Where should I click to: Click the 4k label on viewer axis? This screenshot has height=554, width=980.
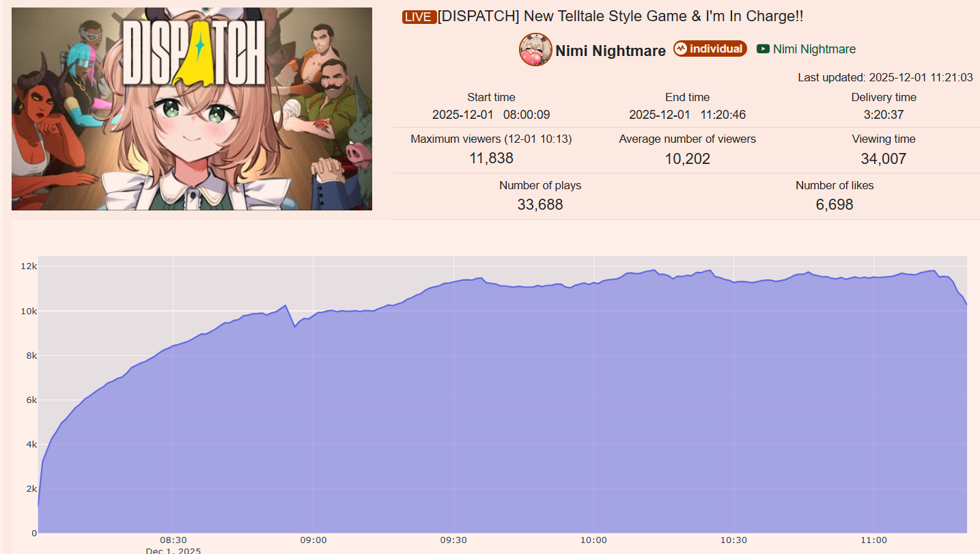click(x=30, y=444)
